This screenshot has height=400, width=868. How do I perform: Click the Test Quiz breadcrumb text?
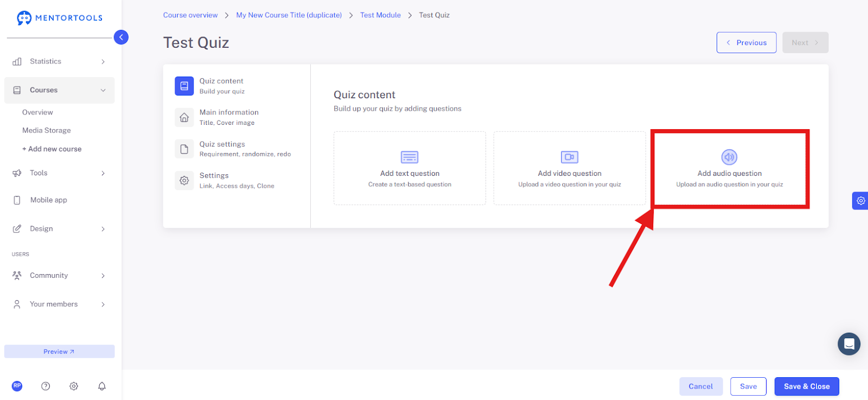[x=434, y=15]
